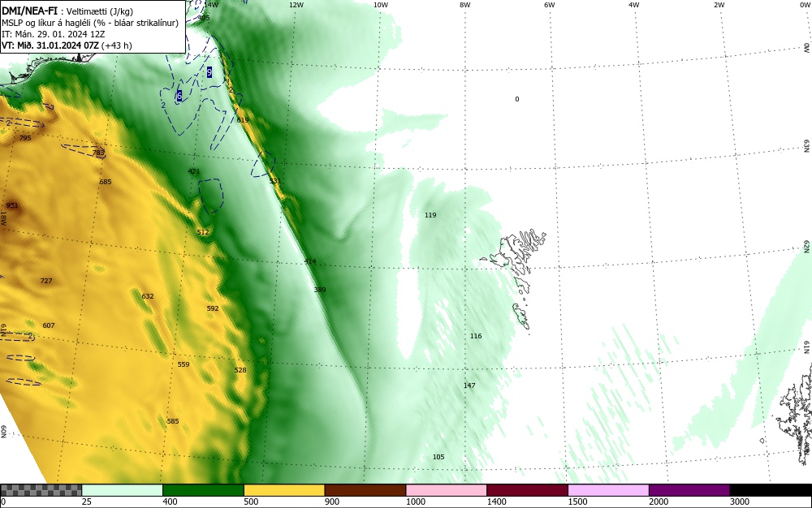Select the map value '405'
This screenshot has height=508, width=812.
[204, 18]
